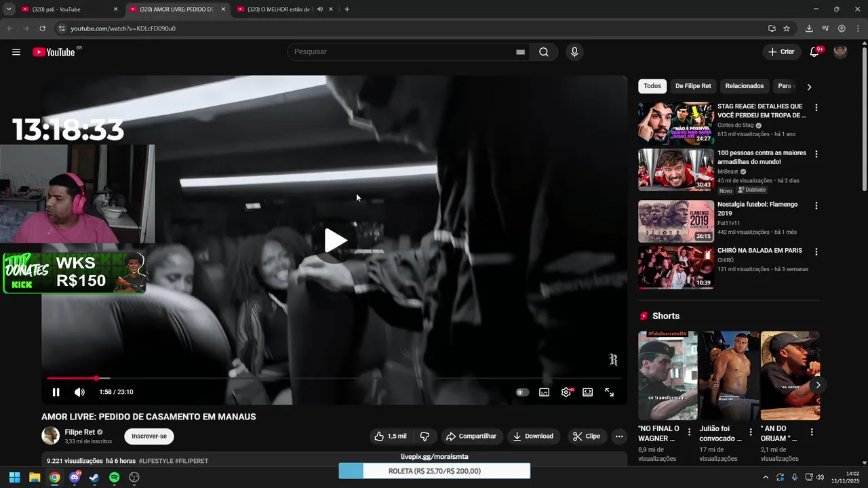868x488 pixels.
Task: Select the 'De Filipe Ret' chip
Action: click(x=693, y=86)
